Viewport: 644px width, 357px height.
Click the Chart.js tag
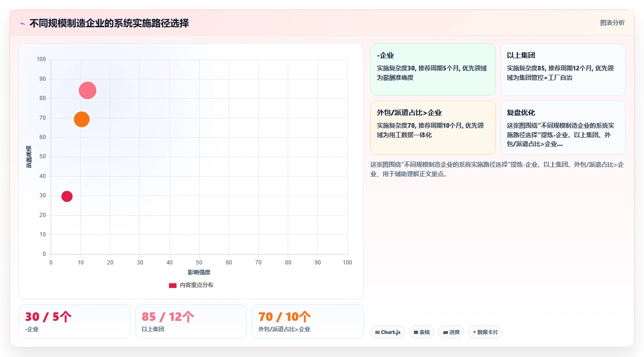[x=388, y=332]
